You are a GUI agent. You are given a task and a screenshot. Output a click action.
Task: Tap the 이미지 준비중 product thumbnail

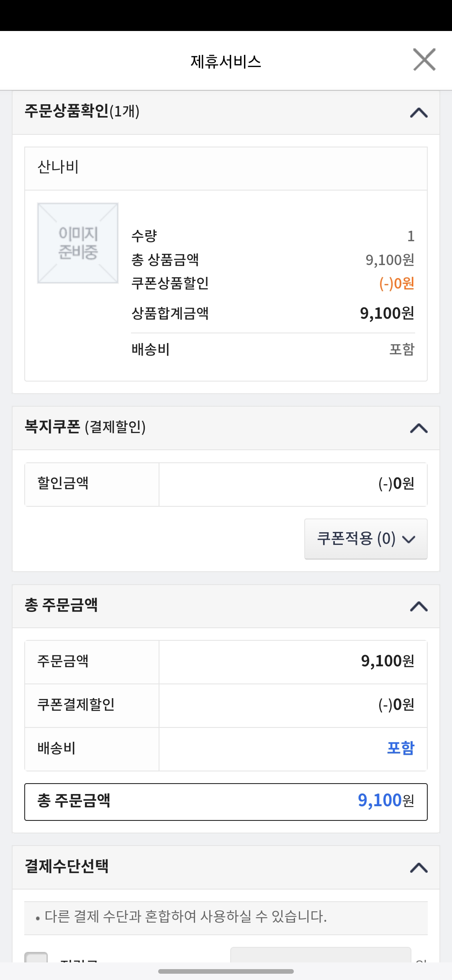[78, 243]
